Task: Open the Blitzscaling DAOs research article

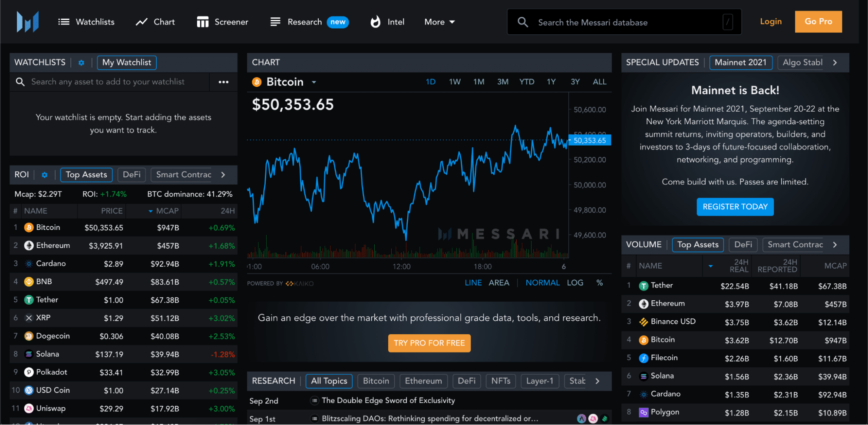Action: click(x=430, y=418)
